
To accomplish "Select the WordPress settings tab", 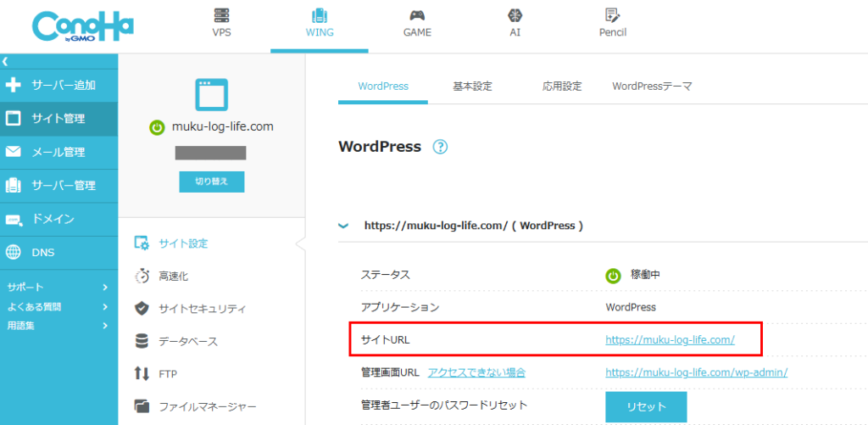I will 383,87.
